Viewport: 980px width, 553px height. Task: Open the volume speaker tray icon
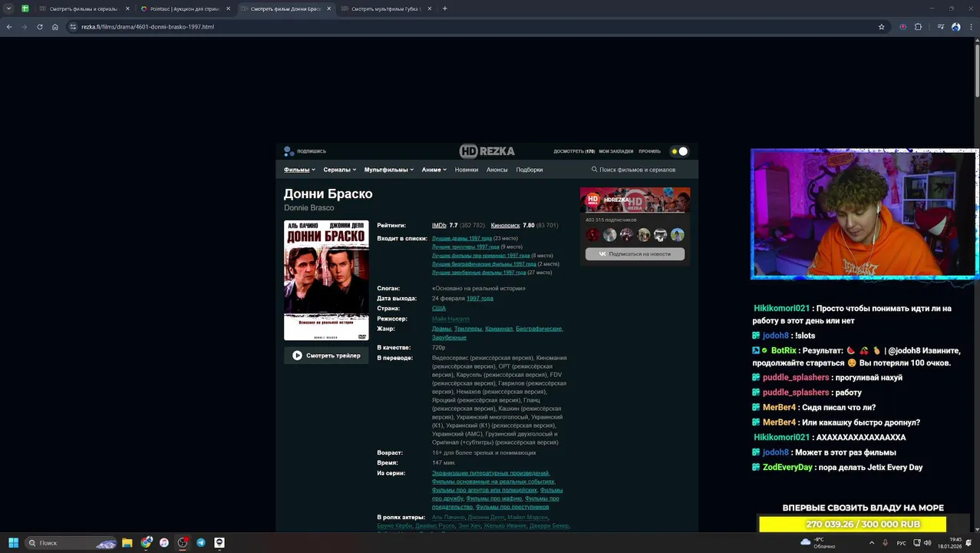click(x=928, y=543)
